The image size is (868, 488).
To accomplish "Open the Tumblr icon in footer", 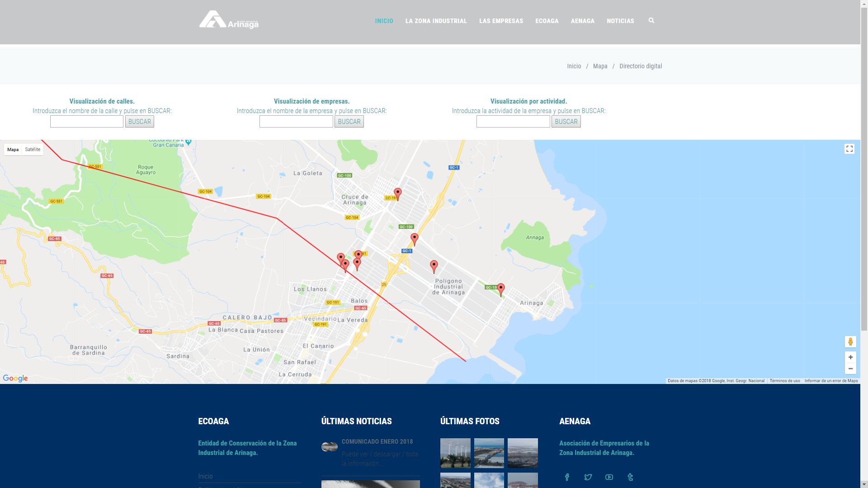I will coord(630,477).
